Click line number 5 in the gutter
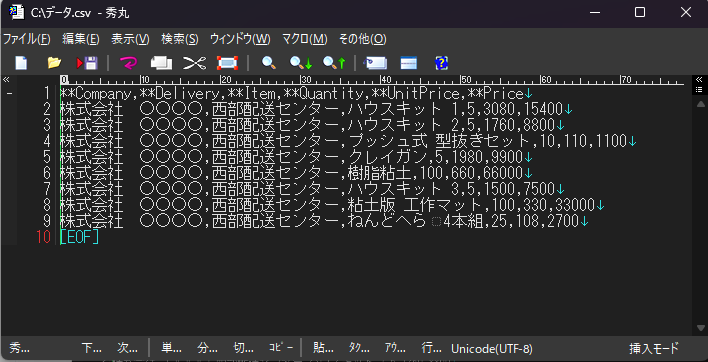The image size is (708, 362). [46, 157]
